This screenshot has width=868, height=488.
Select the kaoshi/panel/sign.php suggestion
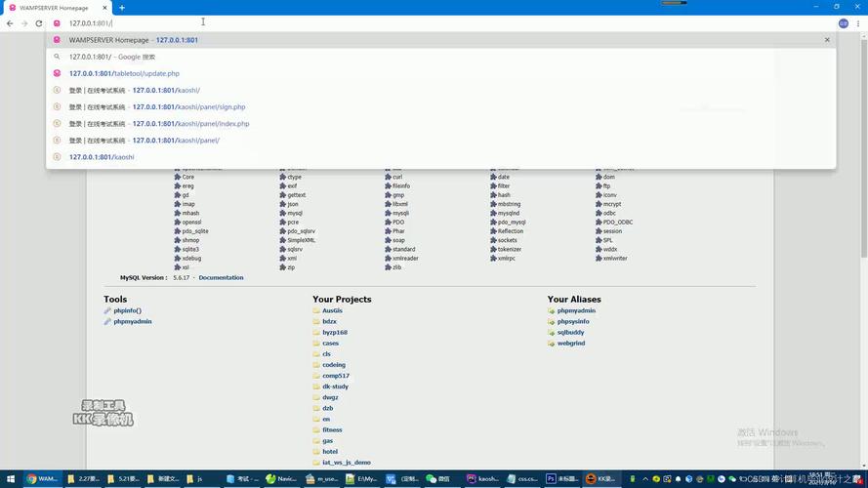click(440, 106)
